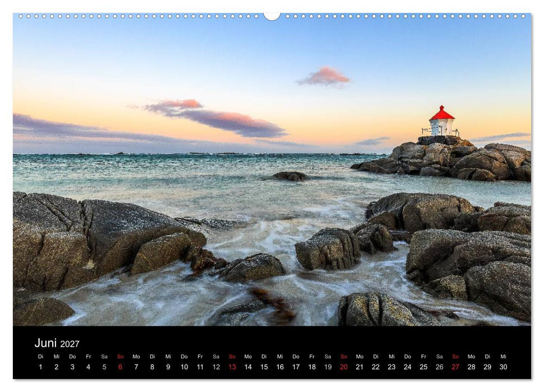Click the Sa weekday label above 12
Viewport: 544px width, 392px height.
click(x=216, y=357)
